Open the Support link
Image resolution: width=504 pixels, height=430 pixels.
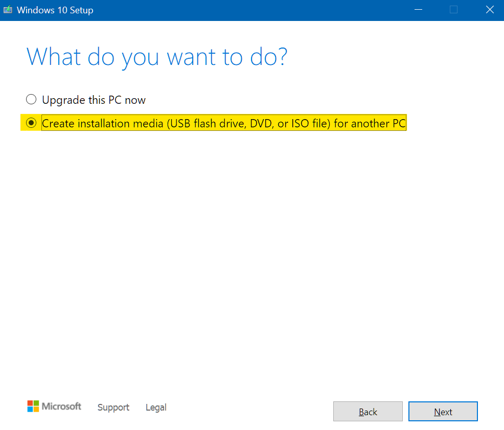tap(113, 408)
